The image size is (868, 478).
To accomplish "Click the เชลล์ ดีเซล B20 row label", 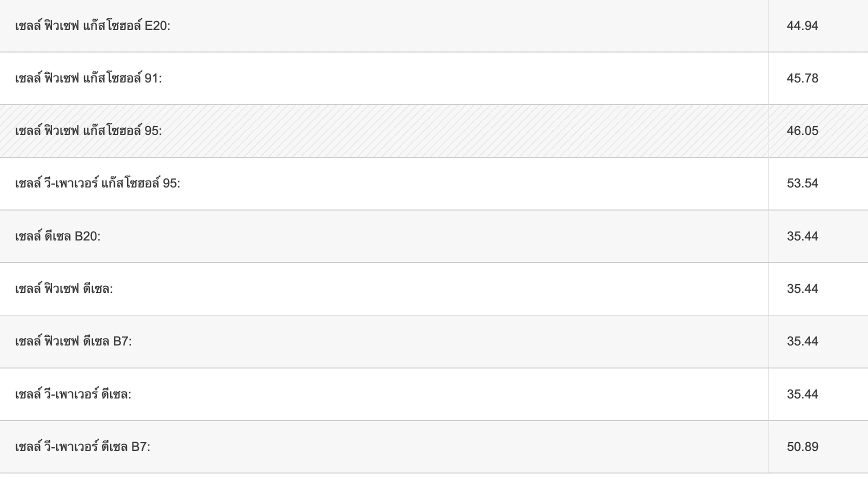I will point(57,236).
